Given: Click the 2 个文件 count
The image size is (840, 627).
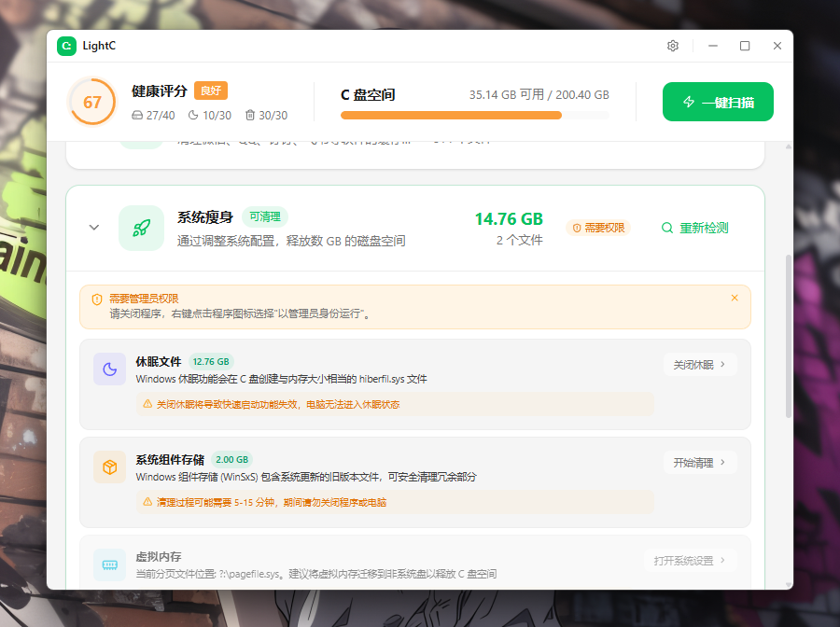Looking at the screenshot, I should (519, 241).
